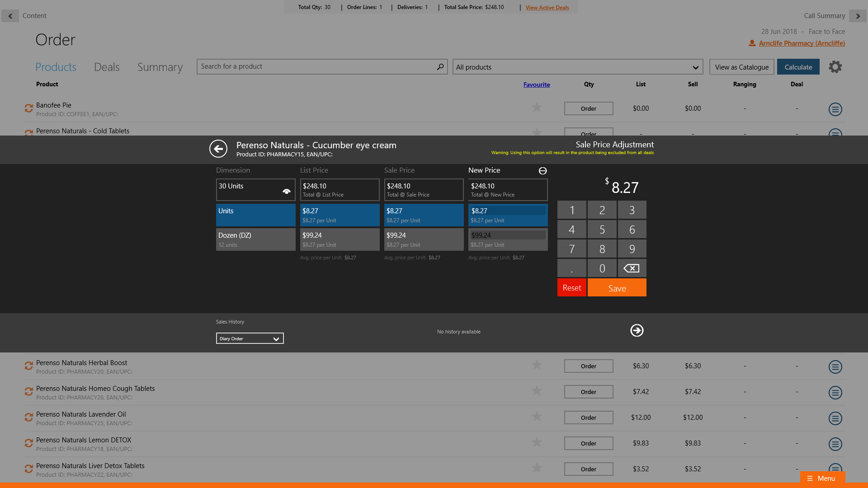Image resolution: width=868 pixels, height=488 pixels.
Task: Click the search magnifier icon
Action: click(x=440, y=67)
